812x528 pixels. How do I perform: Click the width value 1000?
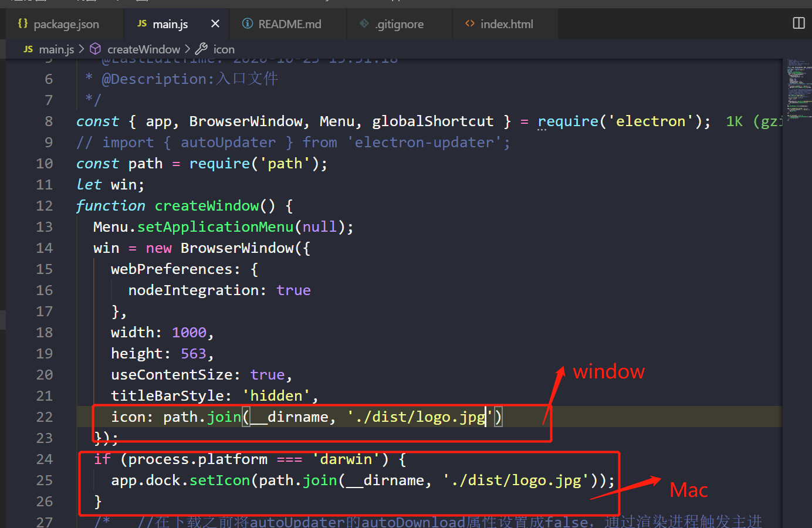(189, 333)
